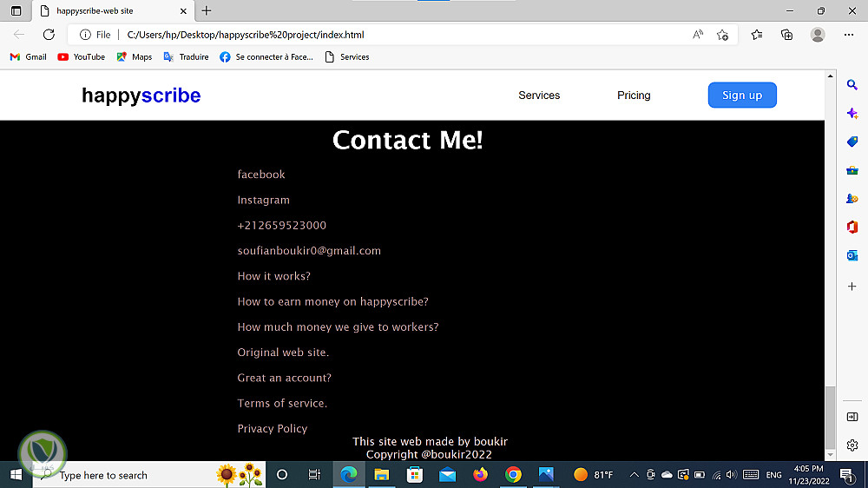Image resolution: width=868 pixels, height=488 pixels.
Task: Click the browser back arrow
Action: click(x=19, y=35)
